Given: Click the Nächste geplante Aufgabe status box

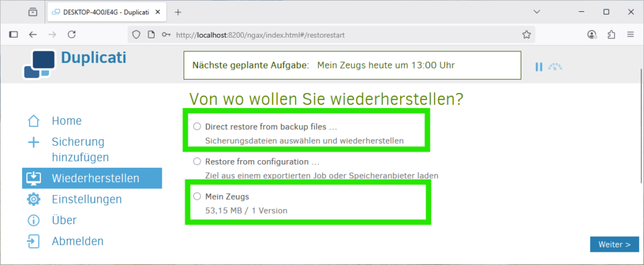Looking at the screenshot, I should pos(352,65).
